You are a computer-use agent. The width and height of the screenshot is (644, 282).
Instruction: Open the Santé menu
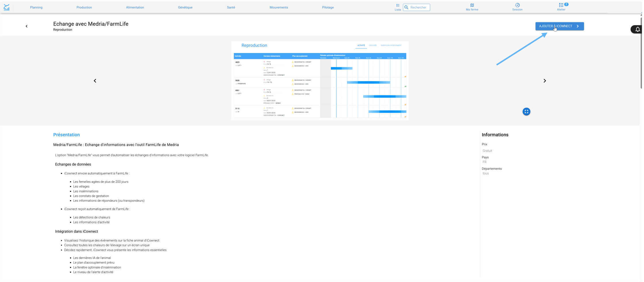coord(231,7)
